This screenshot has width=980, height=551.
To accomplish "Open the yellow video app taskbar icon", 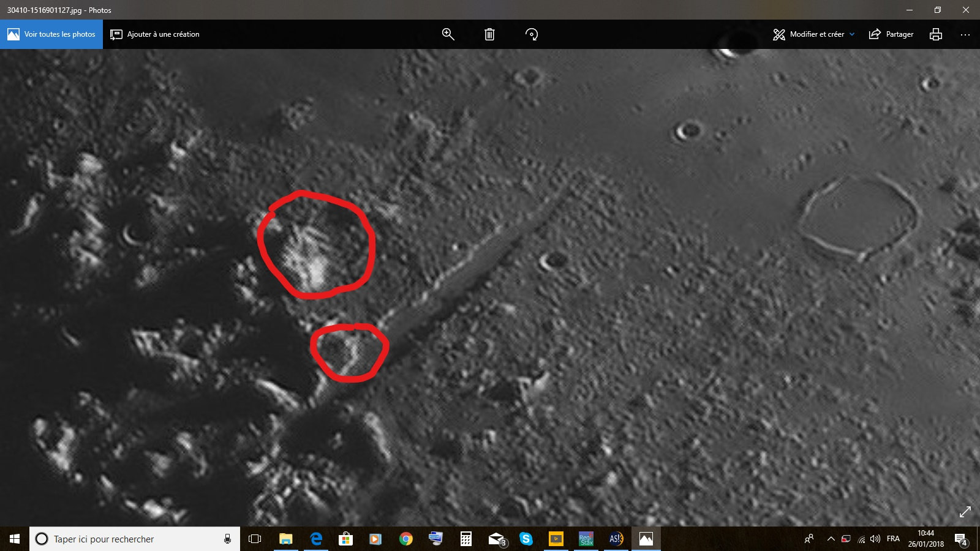I will (556, 539).
